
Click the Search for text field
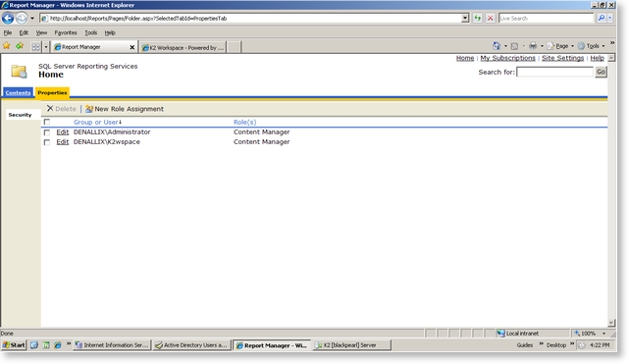[554, 73]
